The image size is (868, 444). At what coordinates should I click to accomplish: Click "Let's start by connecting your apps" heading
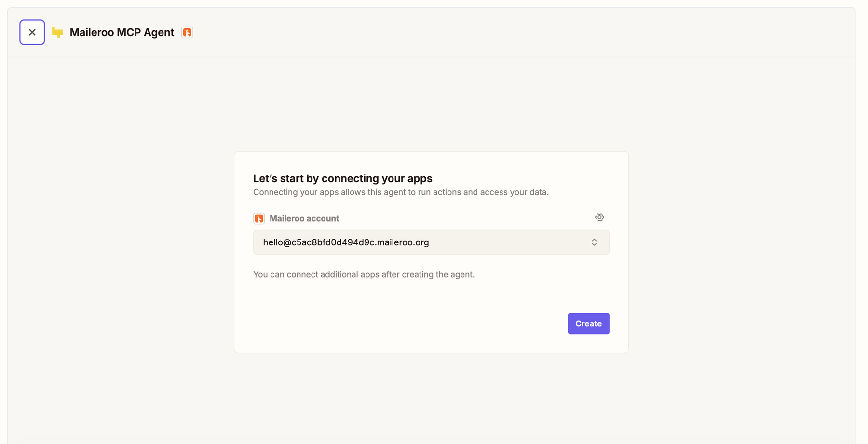(342, 178)
